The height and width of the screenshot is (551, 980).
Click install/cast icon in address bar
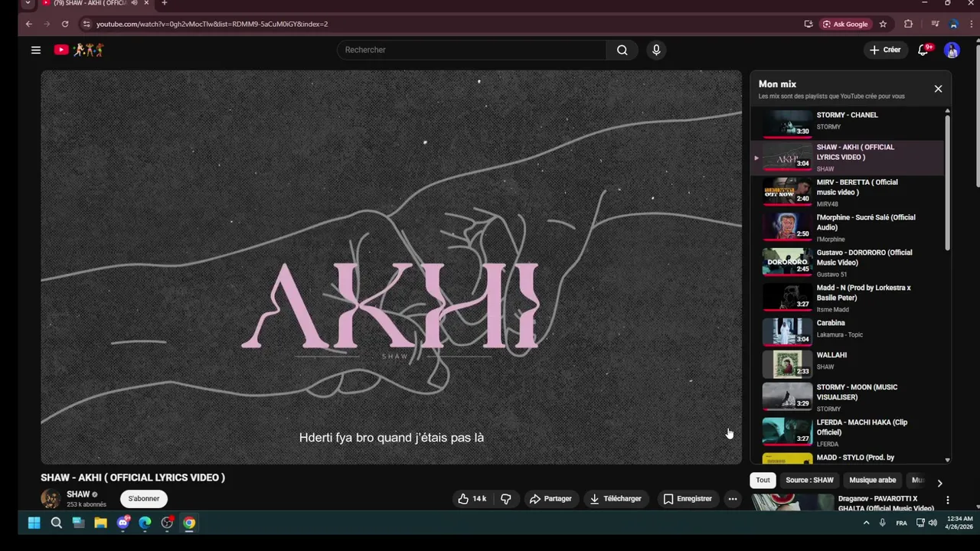point(808,24)
